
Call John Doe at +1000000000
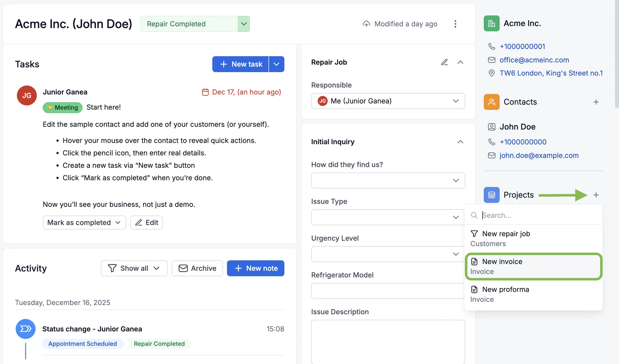(x=523, y=142)
